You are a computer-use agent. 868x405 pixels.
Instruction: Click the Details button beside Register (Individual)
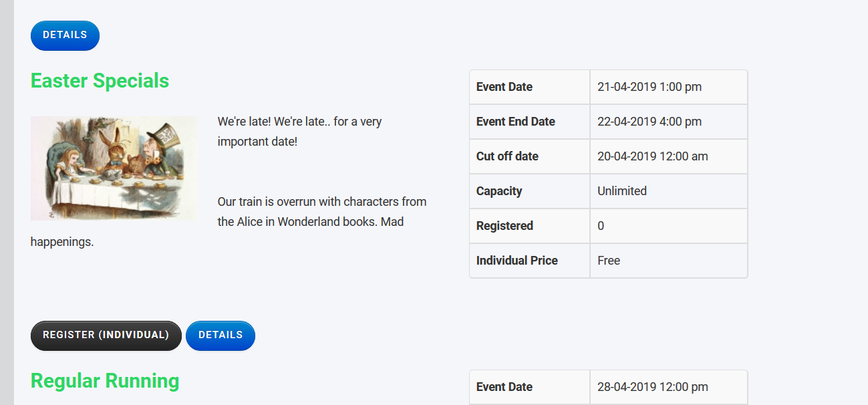pos(220,335)
